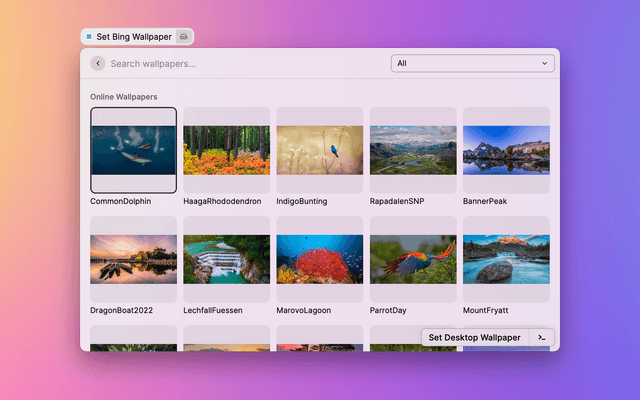Screen dimensions: 640x400
Task: Pick the IndigoBunting bird wallpaper
Action: pos(319,150)
